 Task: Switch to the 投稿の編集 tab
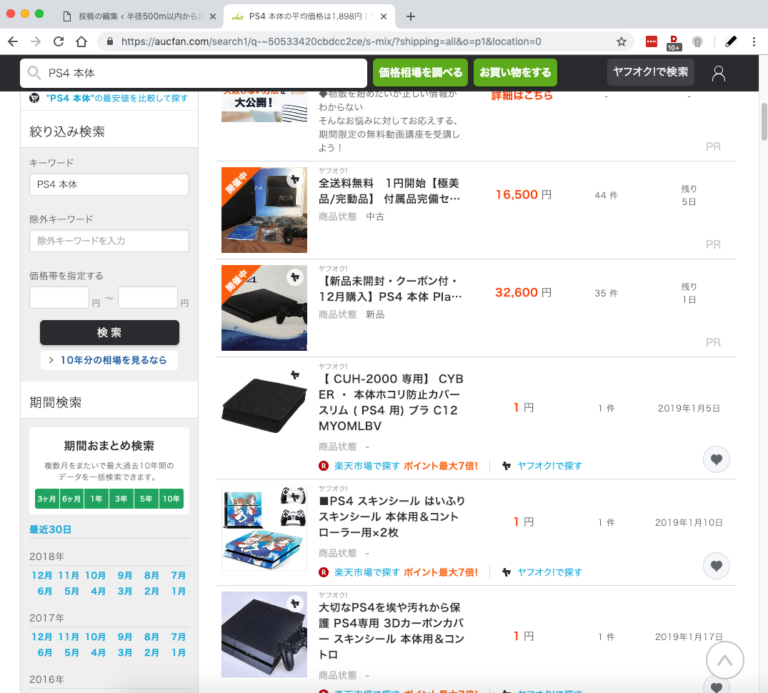click(x=136, y=16)
